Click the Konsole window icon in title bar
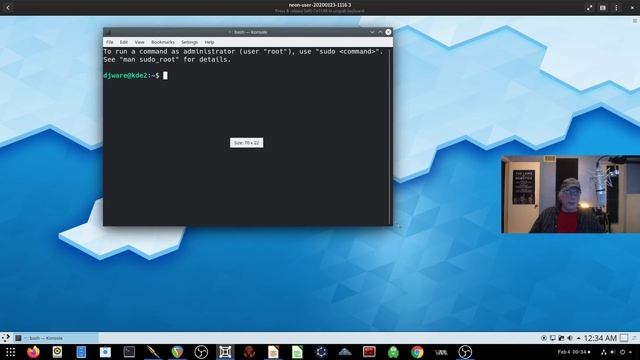Screen dimensions: 640x360 [x=108, y=32]
